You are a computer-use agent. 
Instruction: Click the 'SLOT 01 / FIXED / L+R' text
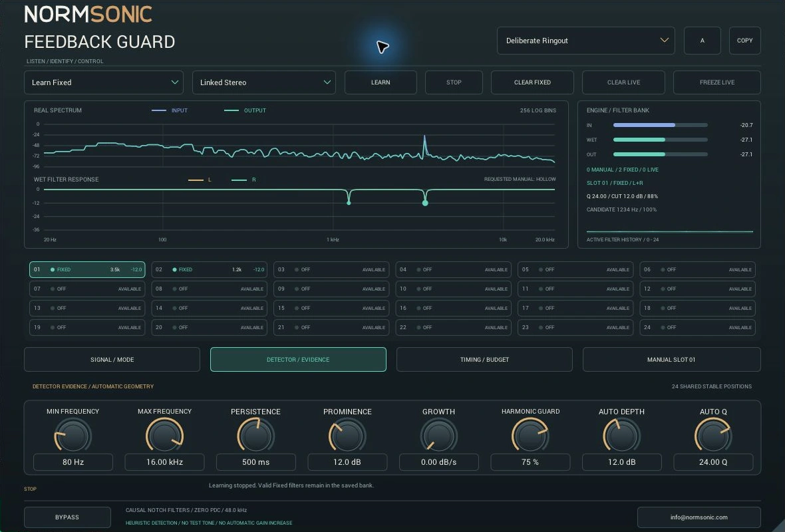pos(615,183)
